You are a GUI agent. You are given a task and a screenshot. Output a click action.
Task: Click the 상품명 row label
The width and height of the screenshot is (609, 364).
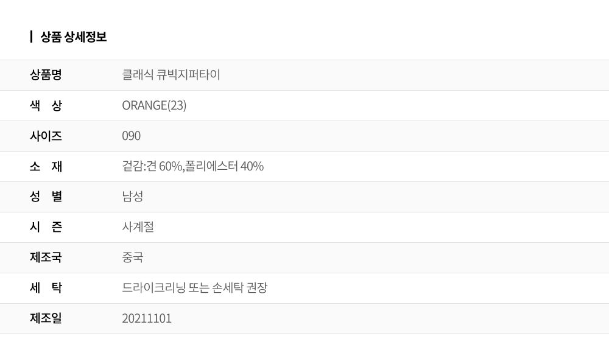[46, 75]
